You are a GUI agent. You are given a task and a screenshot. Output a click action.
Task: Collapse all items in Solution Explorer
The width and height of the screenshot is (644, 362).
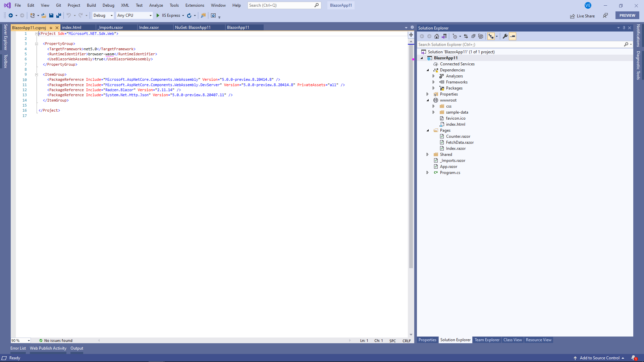coord(473,36)
